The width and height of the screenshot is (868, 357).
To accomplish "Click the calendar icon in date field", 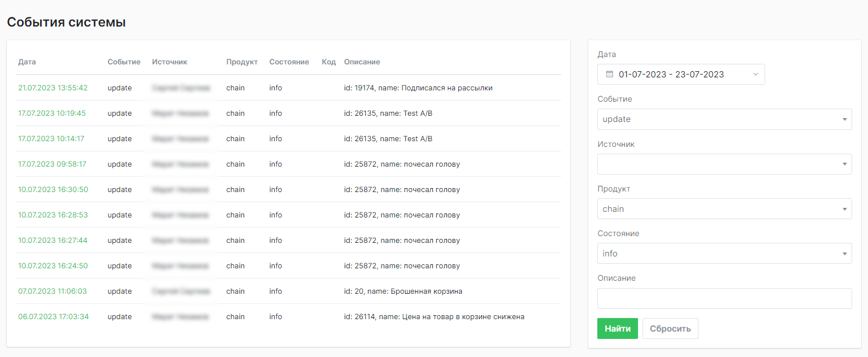I will [x=609, y=75].
